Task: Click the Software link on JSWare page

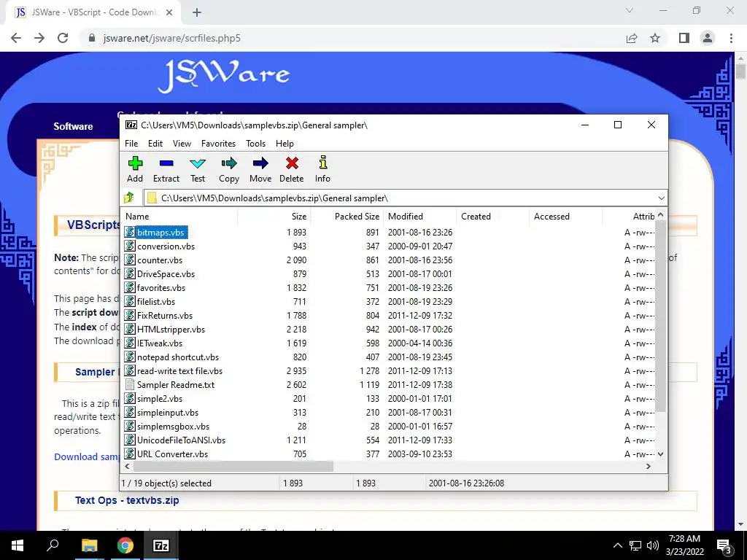Action: point(73,126)
